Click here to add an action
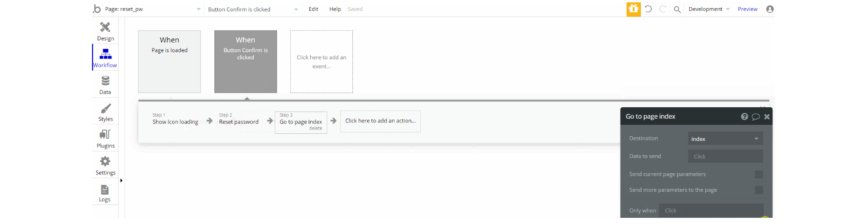Screen dimensions: 868x224 click(380, 121)
